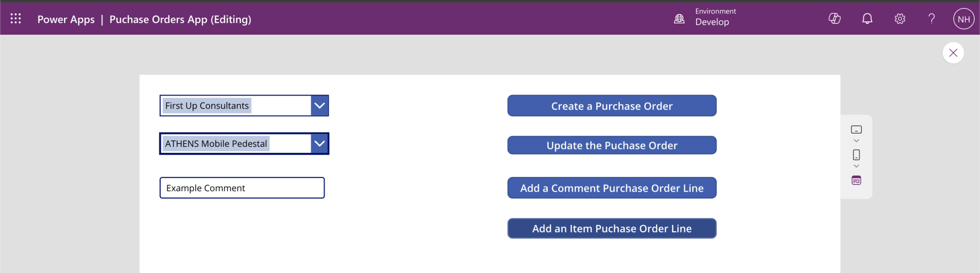Screen dimensions: 980x273
Task: Click the purple browser window preview icon
Action: pyautogui.click(x=856, y=181)
